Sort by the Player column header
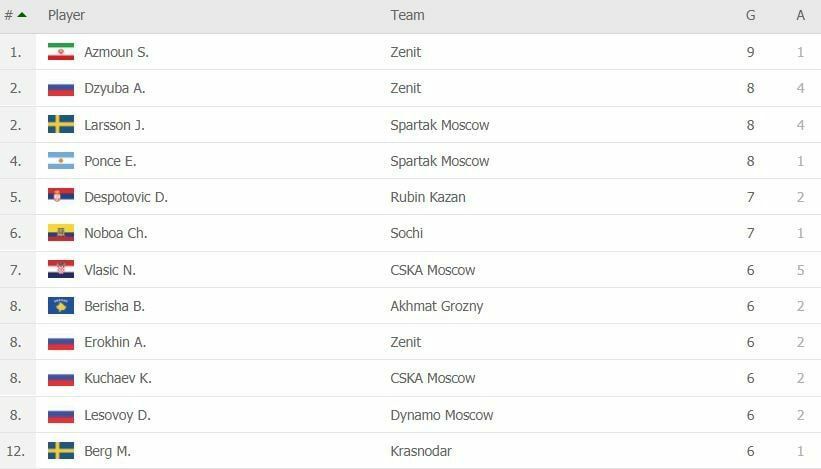This screenshot has height=469, width=821. click(66, 15)
